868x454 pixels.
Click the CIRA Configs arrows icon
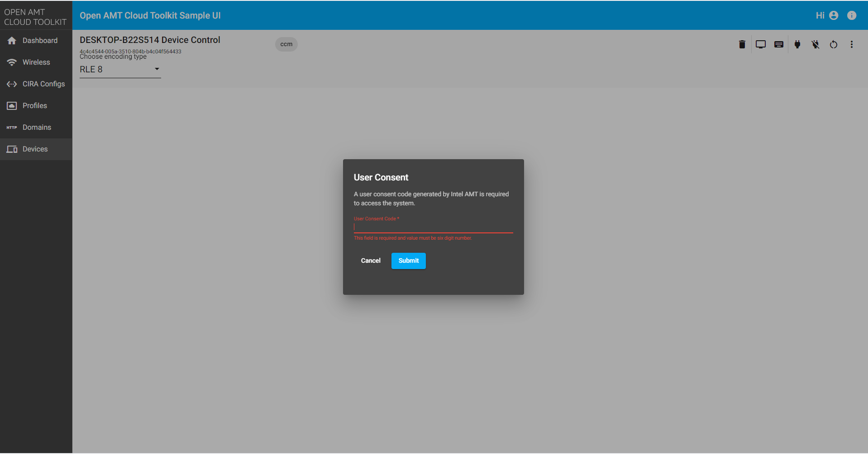(x=12, y=84)
